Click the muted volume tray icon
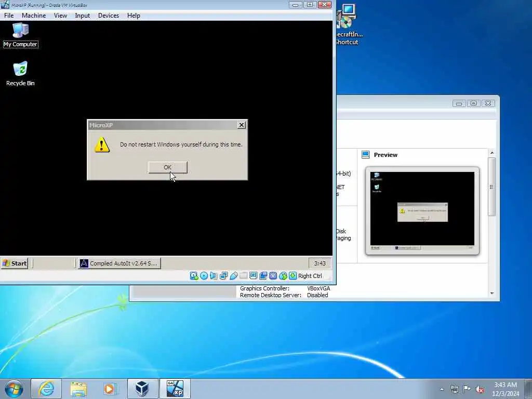The height and width of the screenshot is (399, 532). point(480,389)
